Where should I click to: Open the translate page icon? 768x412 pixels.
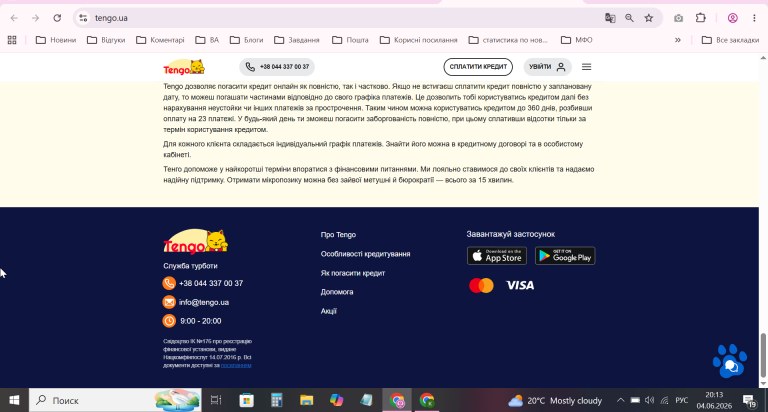pyautogui.click(x=610, y=18)
